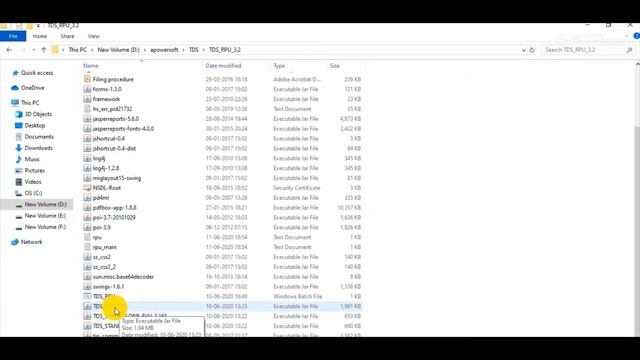
Task: Select New Volume (D:) in sidebar
Action: pyautogui.click(x=45, y=204)
